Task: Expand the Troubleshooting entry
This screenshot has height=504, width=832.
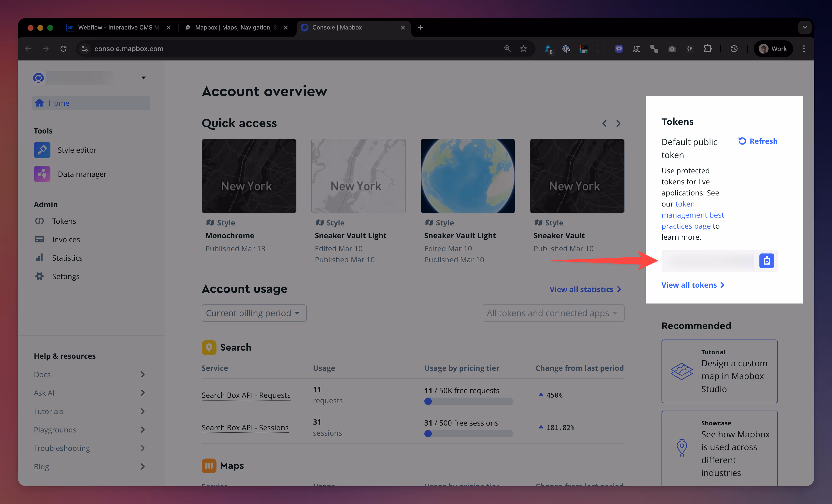Action: pos(90,448)
